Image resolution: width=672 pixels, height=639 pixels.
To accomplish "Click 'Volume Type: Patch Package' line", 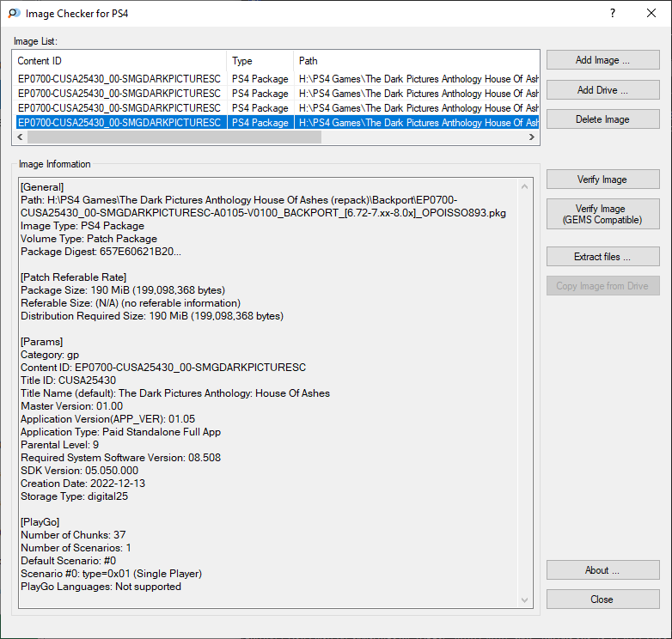I will click(x=89, y=239).
